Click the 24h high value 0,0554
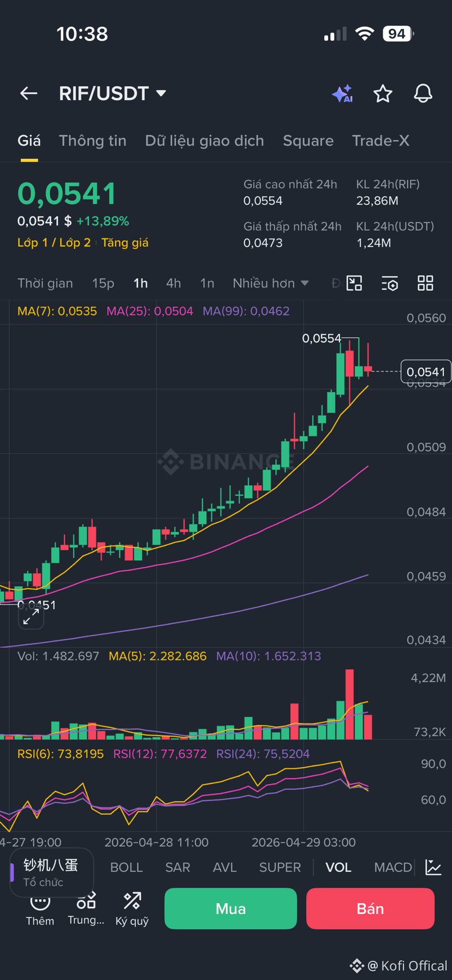The width and height of the screenshot is (452, 980). pyautogui.click(x=263, y=201)
